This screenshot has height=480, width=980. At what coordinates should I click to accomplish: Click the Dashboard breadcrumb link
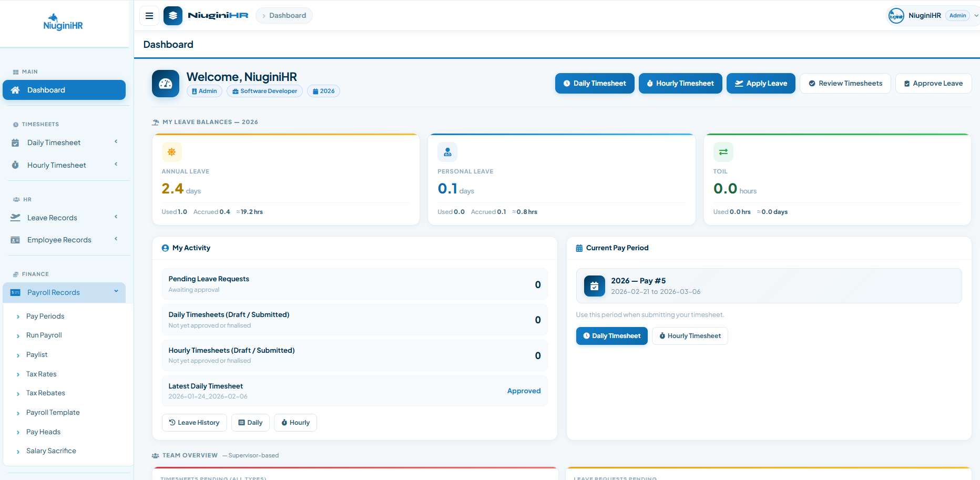coord(288,16)
